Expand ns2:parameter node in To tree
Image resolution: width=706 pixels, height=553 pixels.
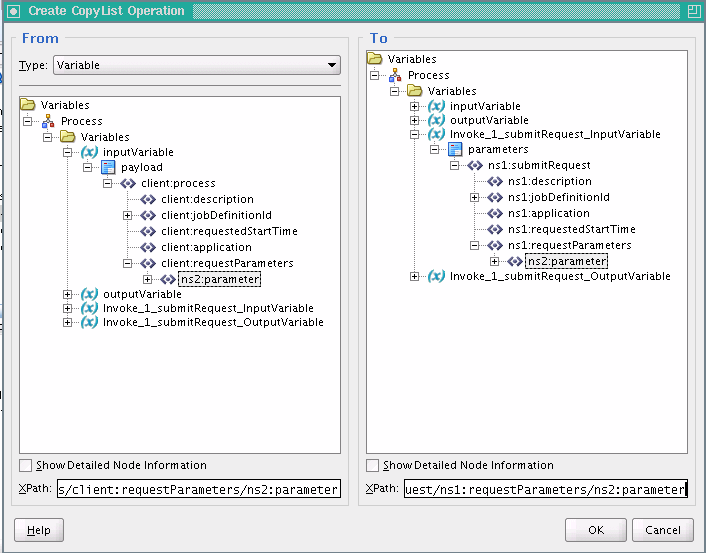click(x=494, y=261)
